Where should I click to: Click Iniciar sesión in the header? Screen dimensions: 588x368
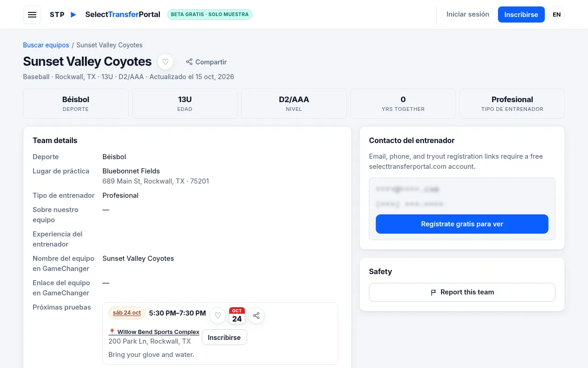click(x=468, y=14)
